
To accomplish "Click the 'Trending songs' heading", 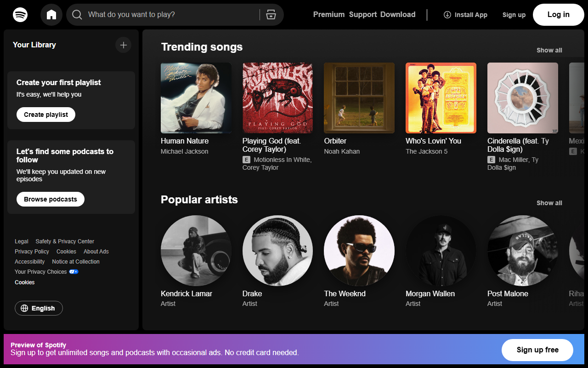I will click(202, 47).
